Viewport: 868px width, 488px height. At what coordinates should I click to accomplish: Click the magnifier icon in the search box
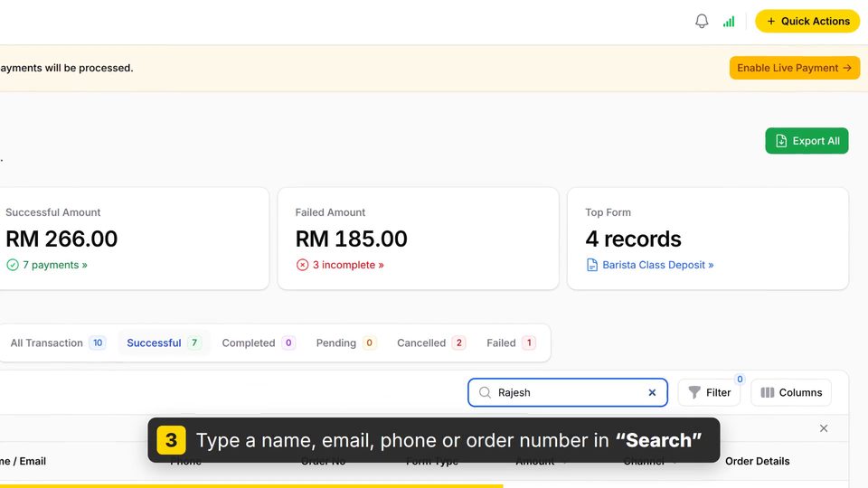(485, 392)
